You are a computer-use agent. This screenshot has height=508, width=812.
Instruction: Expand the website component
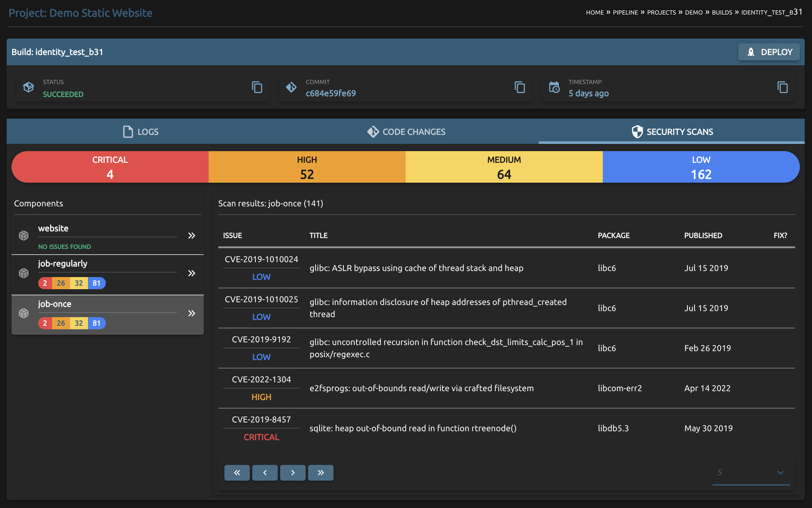(191, 235)
